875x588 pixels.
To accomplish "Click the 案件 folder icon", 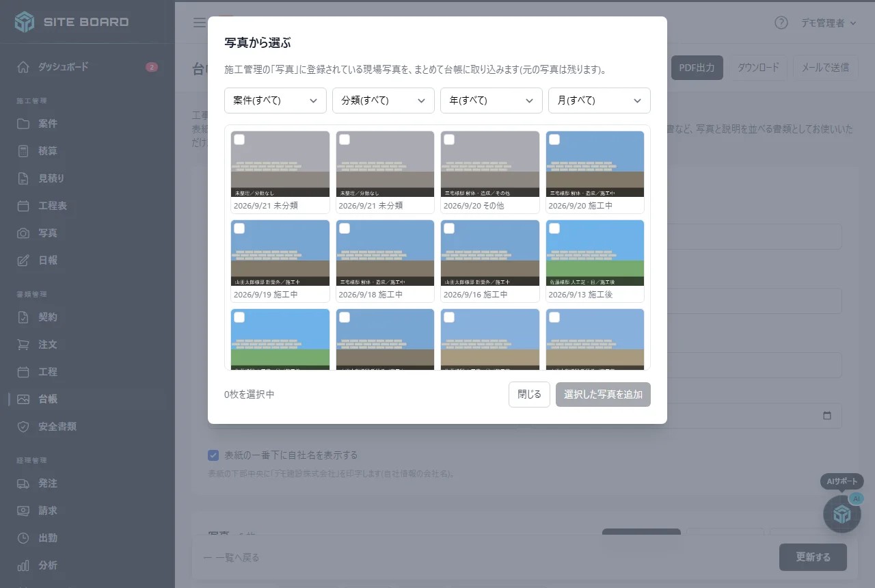I will (x=23, y=124).
